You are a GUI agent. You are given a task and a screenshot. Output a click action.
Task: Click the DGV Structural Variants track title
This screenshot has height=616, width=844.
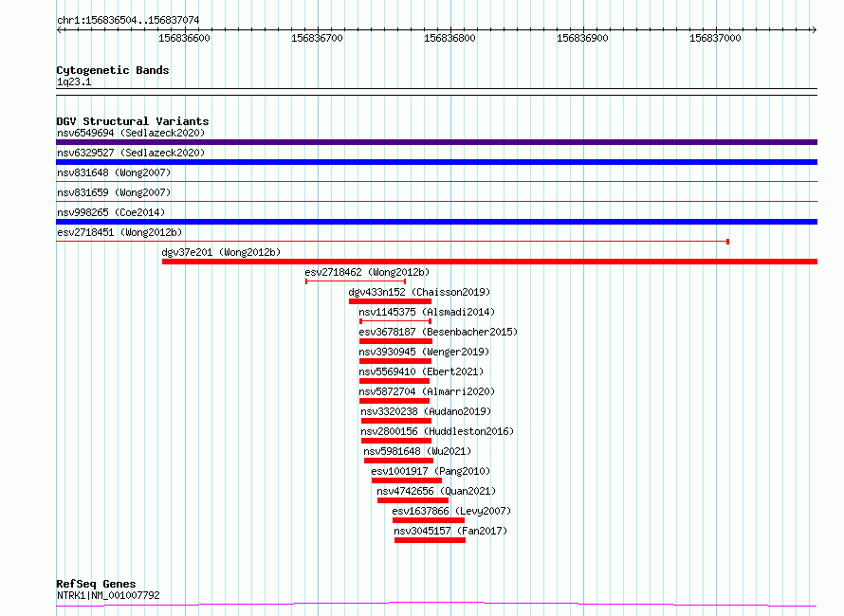133,121
